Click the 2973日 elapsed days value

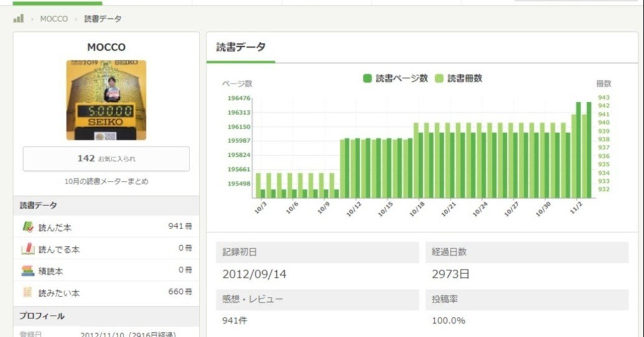450,275
